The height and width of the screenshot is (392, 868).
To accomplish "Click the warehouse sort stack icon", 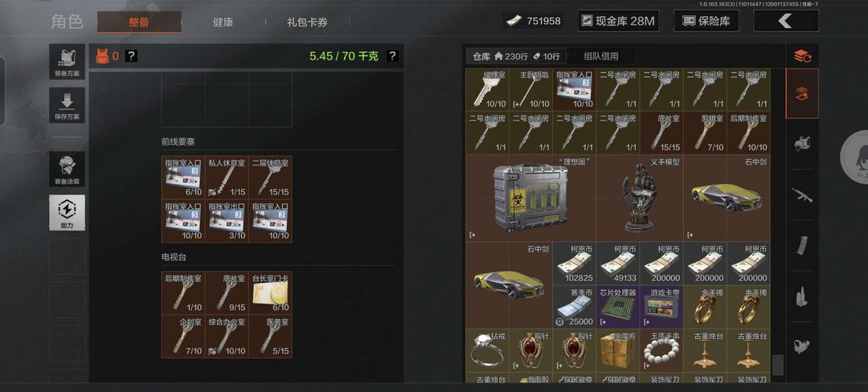I will point(802,56).
